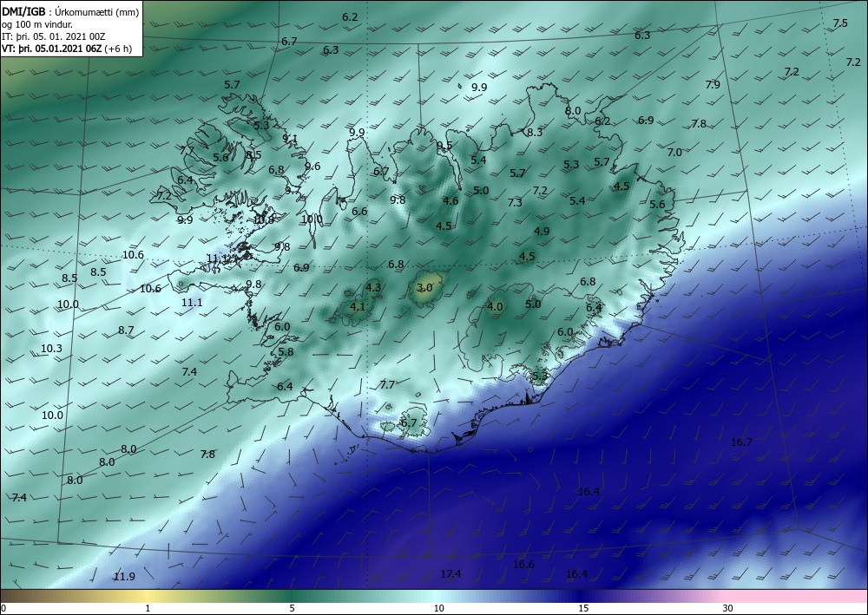Select the 3.0 minimum value
This screenshot has width=868, height=615.
tap(424, 288)
